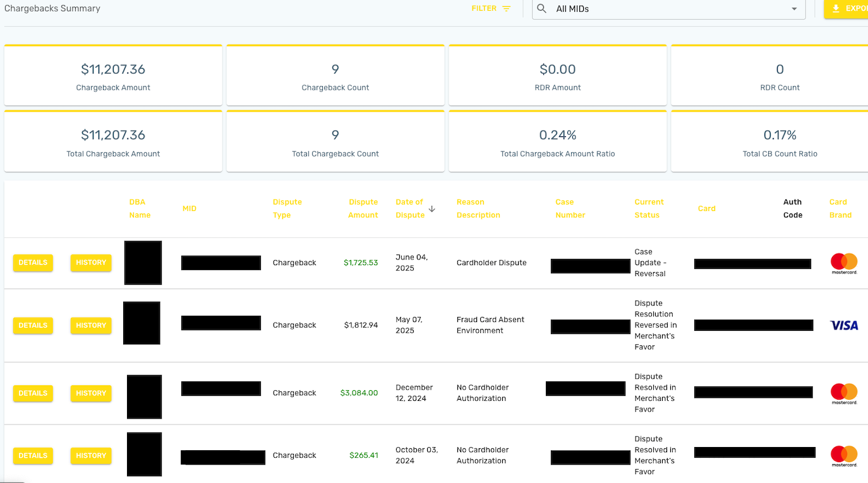Image resolution: width=868 pixels, height=483 pixels.
Task: Sort by Reason Description column header
Action: [478, 208]
